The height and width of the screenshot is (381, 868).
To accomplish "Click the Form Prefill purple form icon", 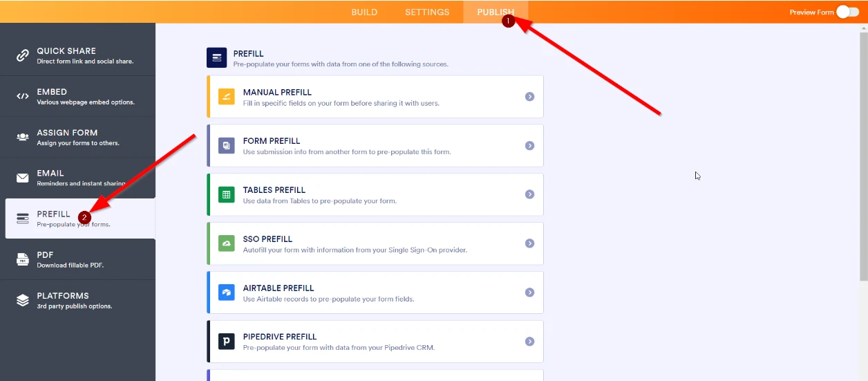I will [x=227, y=146].
